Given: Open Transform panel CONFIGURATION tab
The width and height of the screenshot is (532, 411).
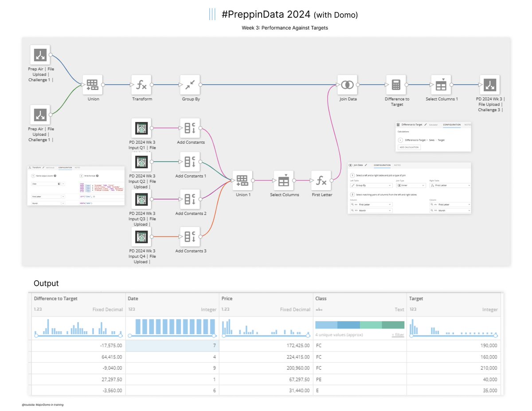Looking at the screenshot, I should coord(65,168).
